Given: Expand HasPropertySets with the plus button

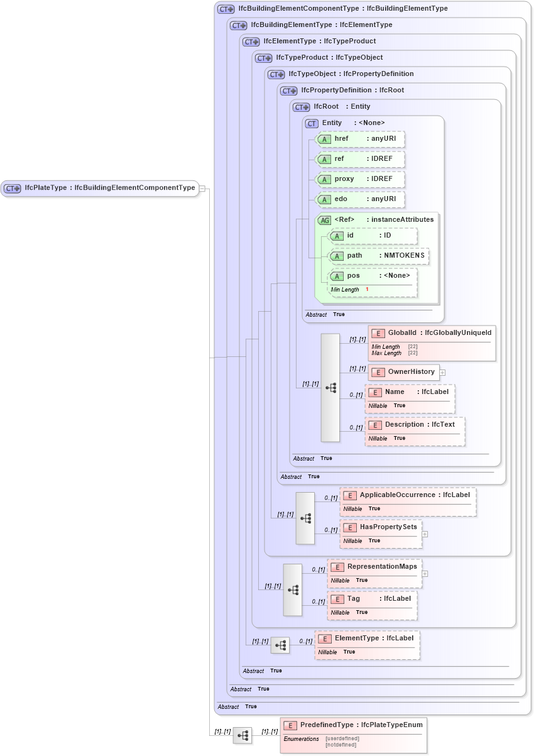Looking at the screenshot, I should coord(425,534).
